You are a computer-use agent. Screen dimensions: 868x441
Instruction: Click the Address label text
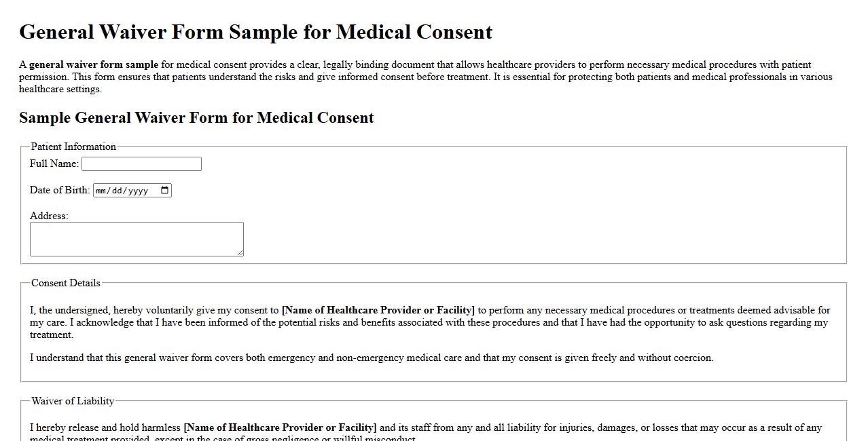[x=49, y=216]
